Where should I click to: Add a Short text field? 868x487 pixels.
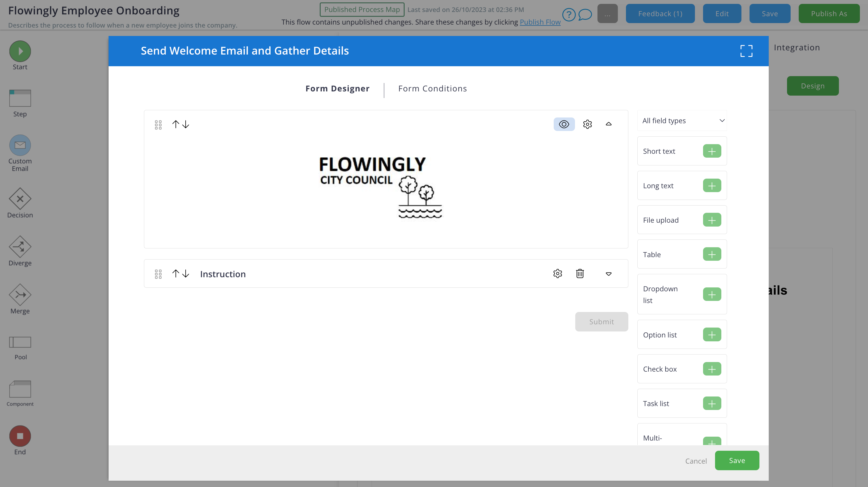coord(712,151)
